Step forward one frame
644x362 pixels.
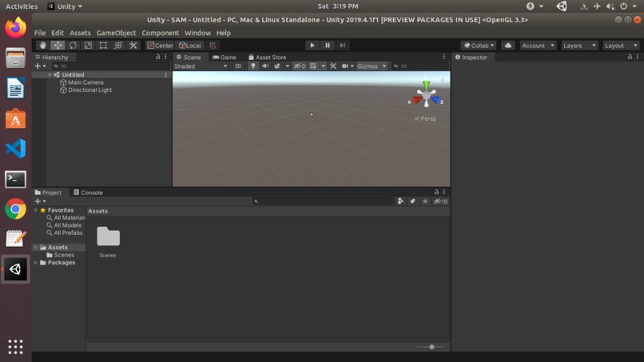point(343,46)
